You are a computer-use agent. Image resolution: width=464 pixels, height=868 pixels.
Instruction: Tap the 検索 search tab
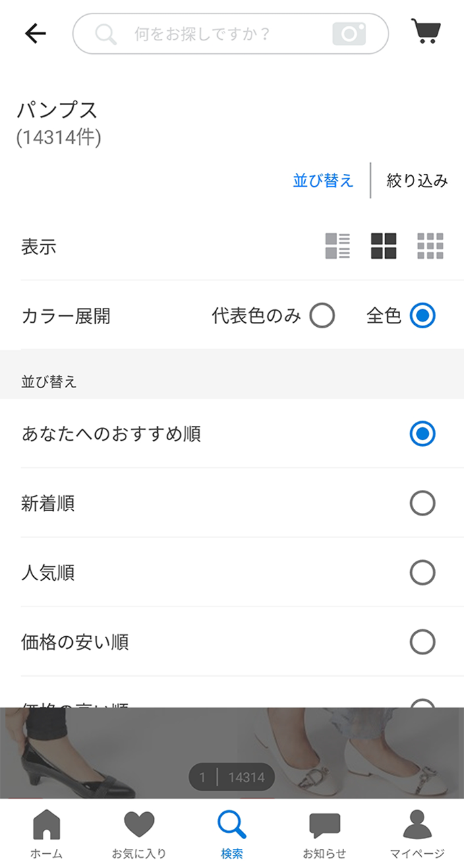232,834
